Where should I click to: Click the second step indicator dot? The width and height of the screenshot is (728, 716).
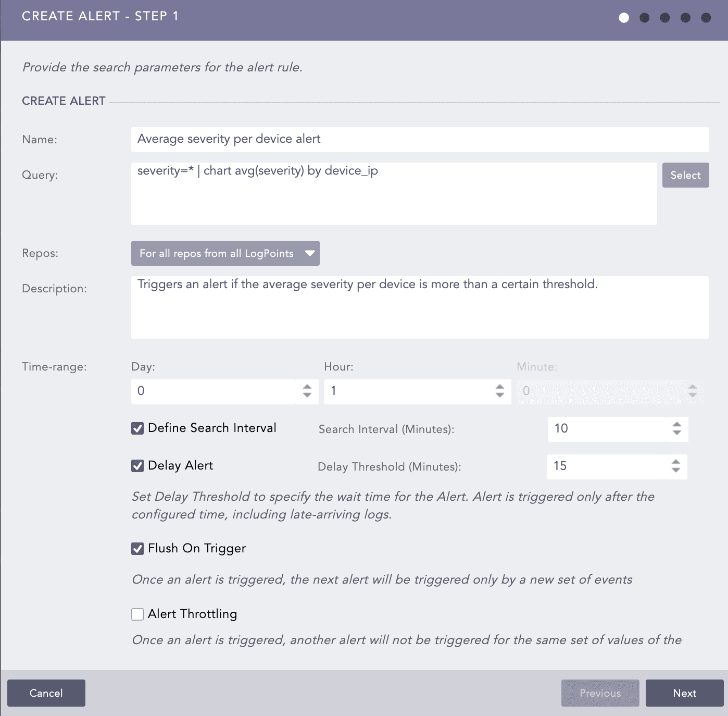pos(644,17)
